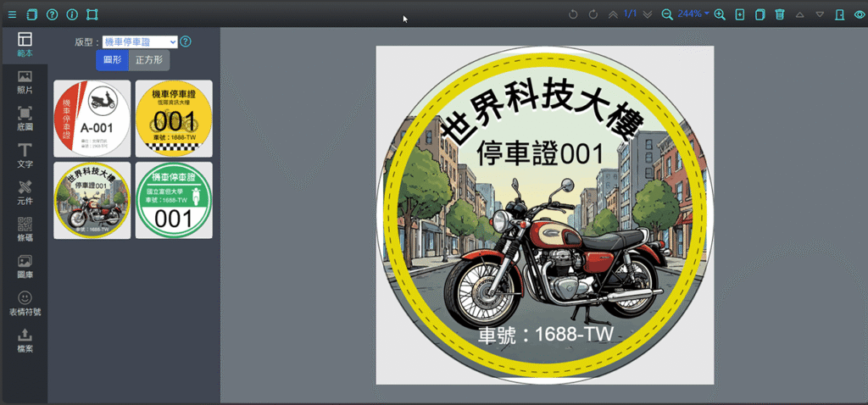Image resolution: width=868 pixels, height=405 pixels.
Task: Select the yellow 001 parking permit template
Action: point(174,119)
